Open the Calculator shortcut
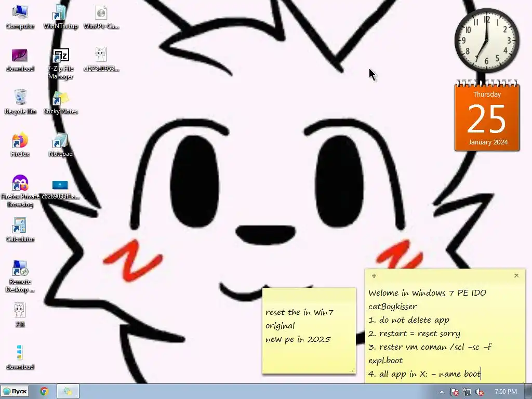The height and width of the screenshot is (399, 532). pyautogui.click(x=20, y=230)
